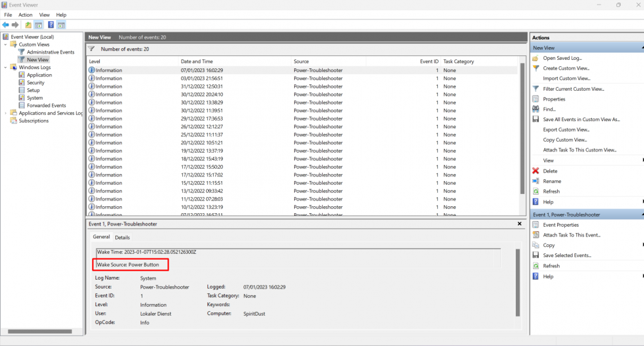Select the event dated 31/12/2022 12:50:31
The width and height of the screenshot is (644, 346).
303,86
